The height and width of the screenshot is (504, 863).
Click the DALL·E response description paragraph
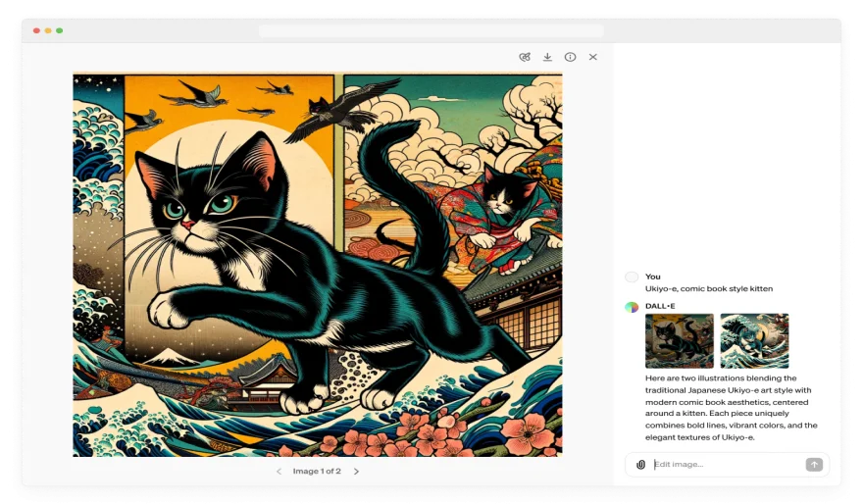[731, 408]
